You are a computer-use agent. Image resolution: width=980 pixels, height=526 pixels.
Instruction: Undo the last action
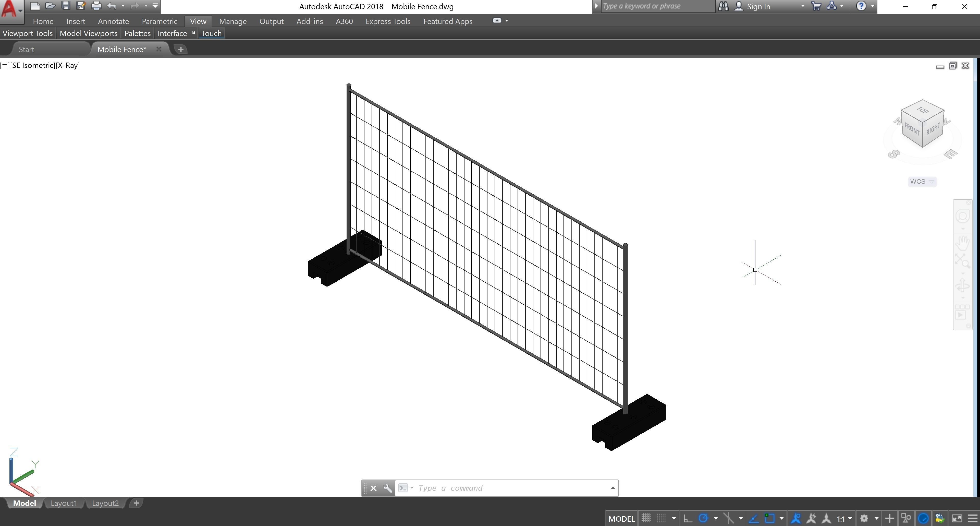112,6
